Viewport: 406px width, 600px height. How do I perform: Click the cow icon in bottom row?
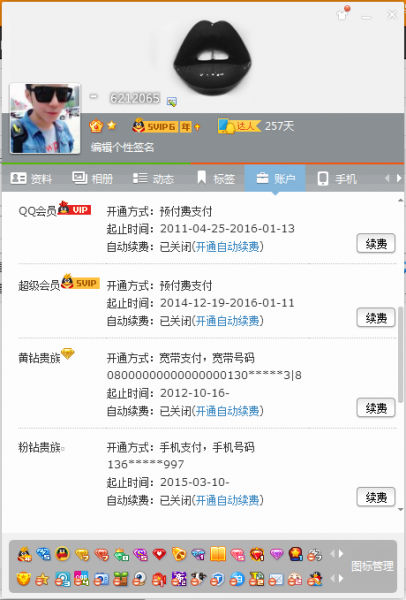pyautogui.click(x=198, y=579)
